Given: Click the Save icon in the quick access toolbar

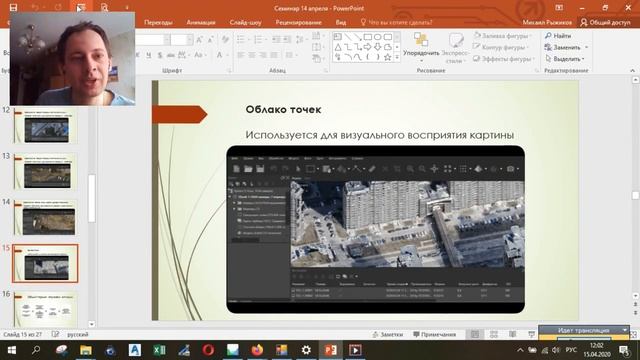Looking at the screenshot, I should pos(13,7).
